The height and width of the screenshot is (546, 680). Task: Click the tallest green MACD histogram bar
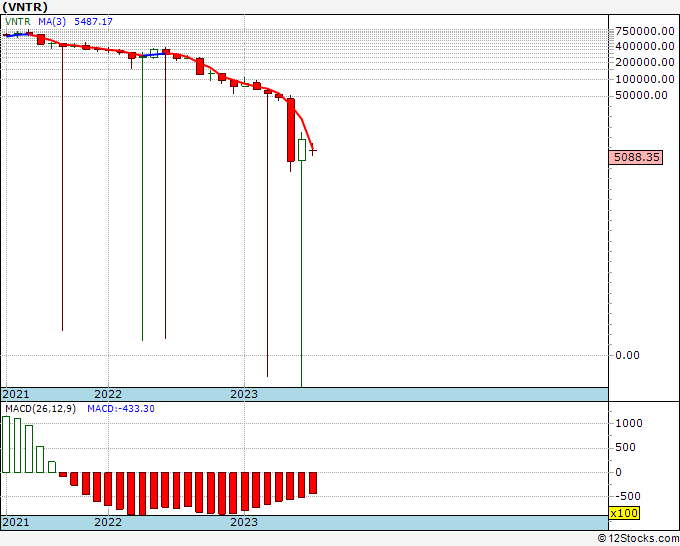point(6,445)
